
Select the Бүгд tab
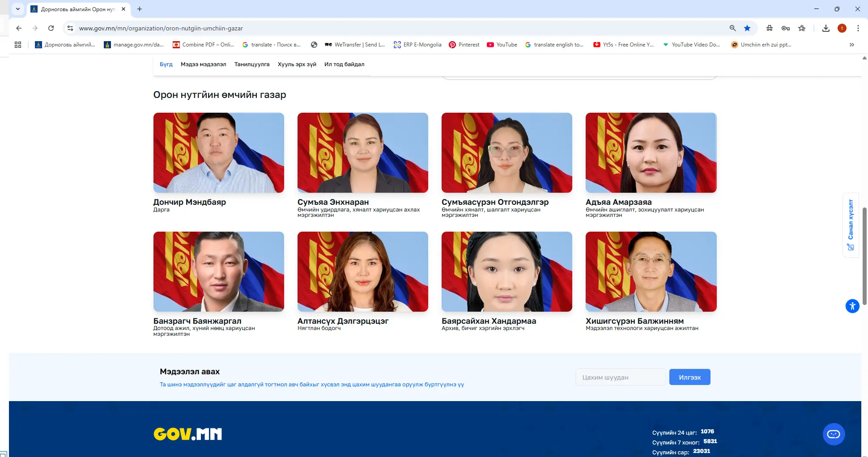(x=166, y=64)
